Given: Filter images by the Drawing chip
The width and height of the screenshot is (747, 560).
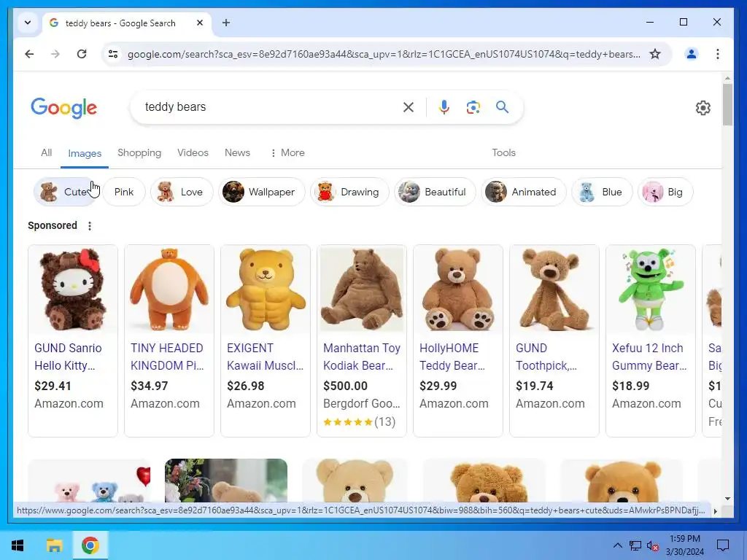Looking at the screenshot, I should pos(349,192).
